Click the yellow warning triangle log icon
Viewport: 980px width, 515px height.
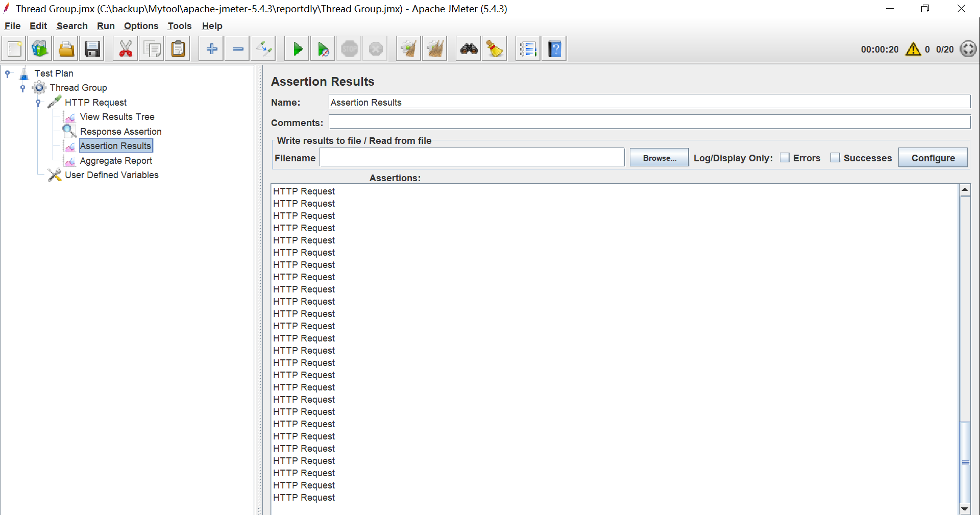point(913,49)
